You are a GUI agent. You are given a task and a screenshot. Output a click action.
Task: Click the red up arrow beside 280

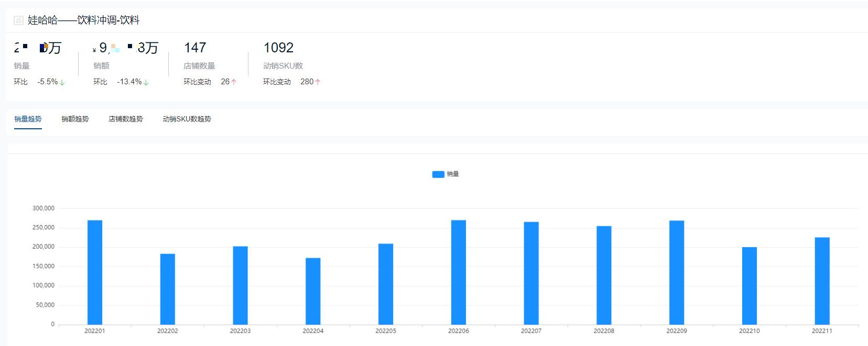[x=318, y=82]
